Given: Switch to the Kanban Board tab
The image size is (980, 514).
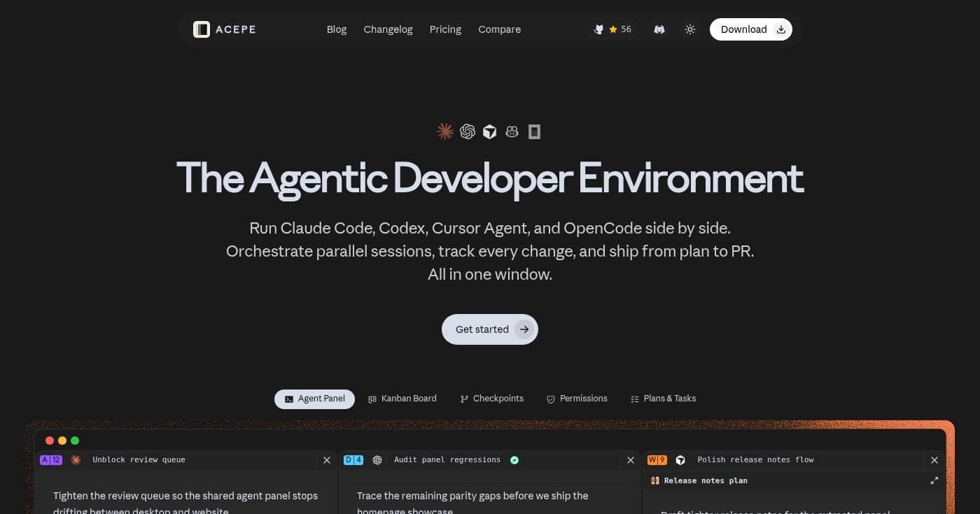Looking at the screenshot, I should click(x=402, y=399).
